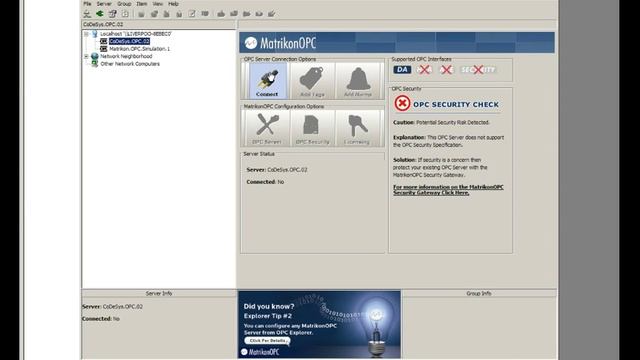640x360 pixels.
Task: Open the File menu
Action: click(x=87, y=4)
